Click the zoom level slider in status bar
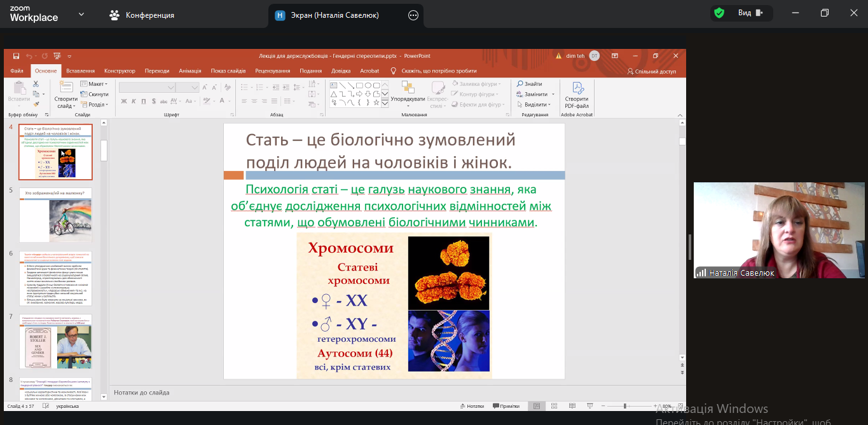The height and width of the screenshot is (425, 868). tap(625, 406)
